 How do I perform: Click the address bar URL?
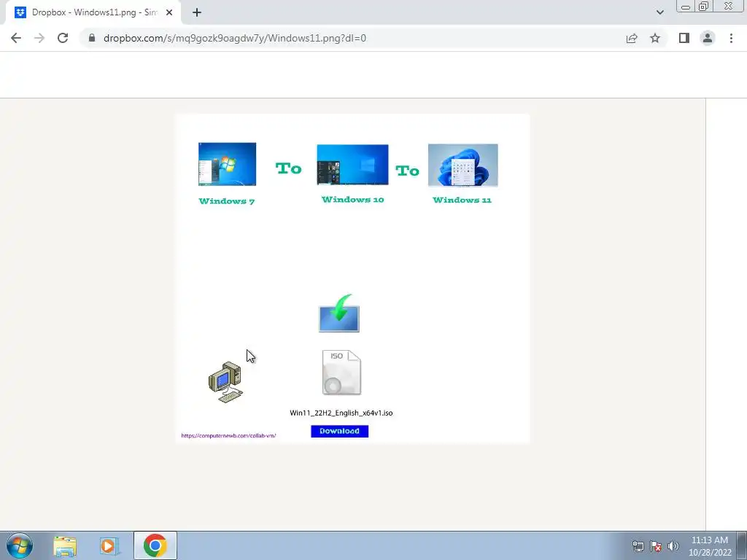[x=234, y=38]
